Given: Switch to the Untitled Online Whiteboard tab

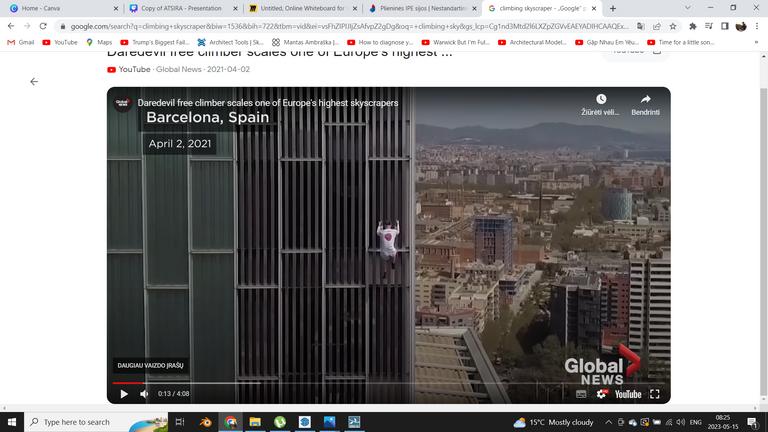Looking at the screenshot, I should 302,8.
